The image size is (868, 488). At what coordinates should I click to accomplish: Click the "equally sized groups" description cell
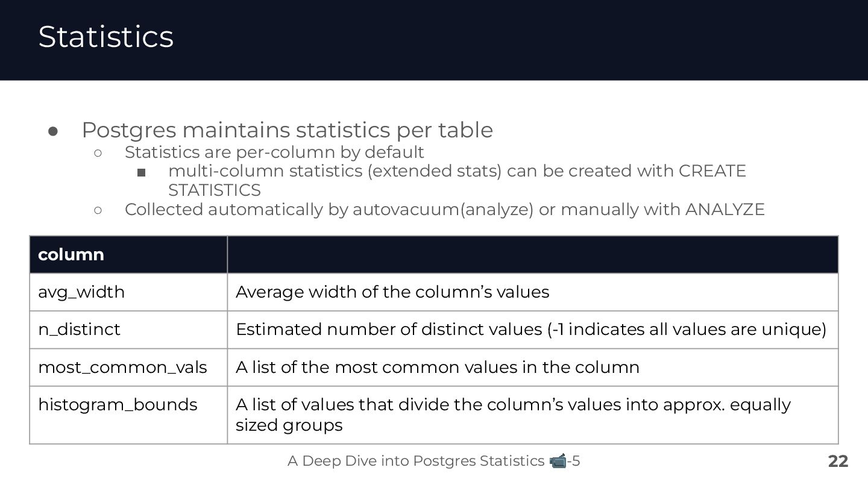(x=512, y=414)
